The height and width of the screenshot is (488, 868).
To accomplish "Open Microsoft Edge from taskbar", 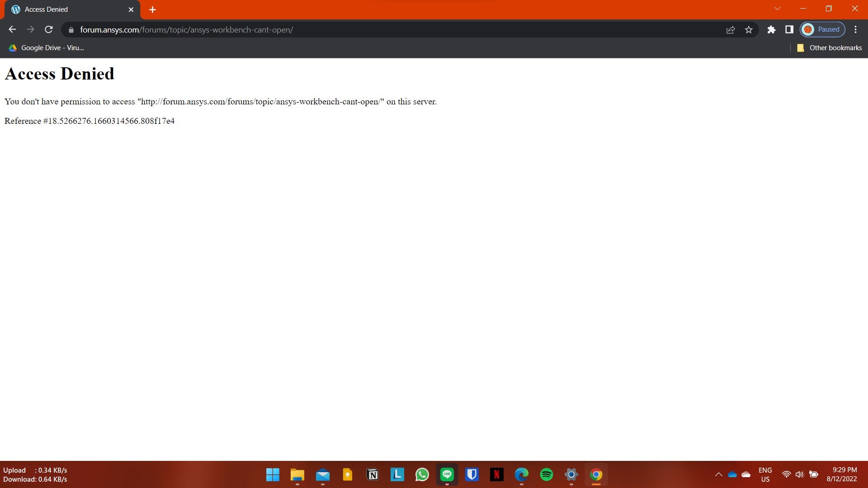I will [522, 474].
